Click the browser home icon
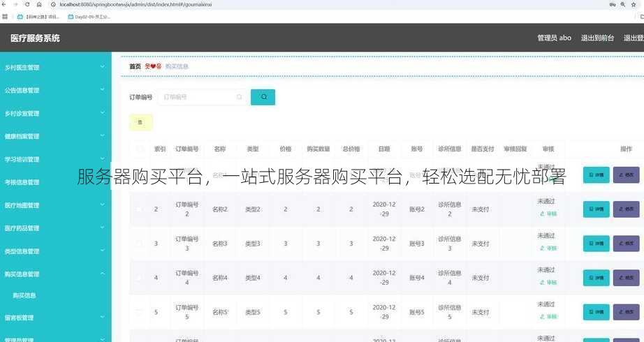This screenshot has height=342, width=644. pos(39,4)
